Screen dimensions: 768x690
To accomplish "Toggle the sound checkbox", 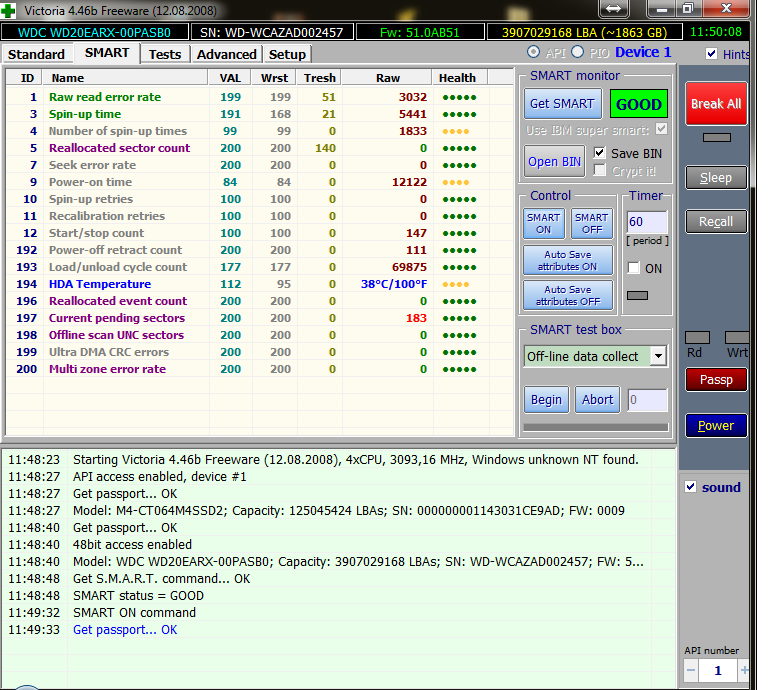I will (x=691, y=487).
